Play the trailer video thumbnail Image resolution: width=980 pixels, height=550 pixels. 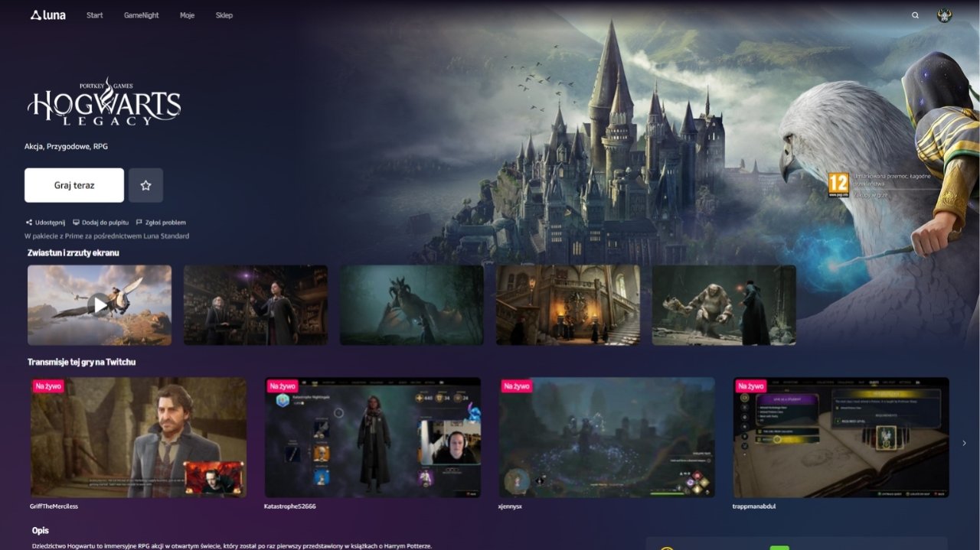(100, 305)
